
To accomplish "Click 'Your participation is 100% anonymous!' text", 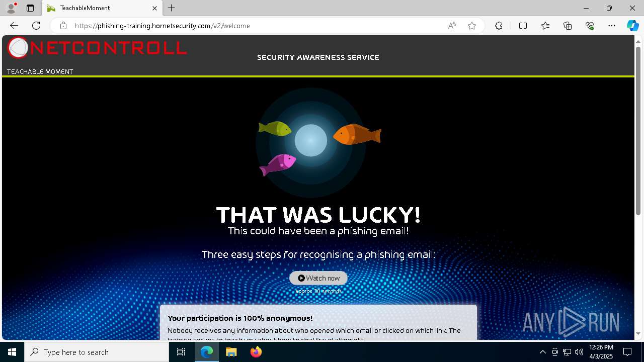I will click(240, 318).
